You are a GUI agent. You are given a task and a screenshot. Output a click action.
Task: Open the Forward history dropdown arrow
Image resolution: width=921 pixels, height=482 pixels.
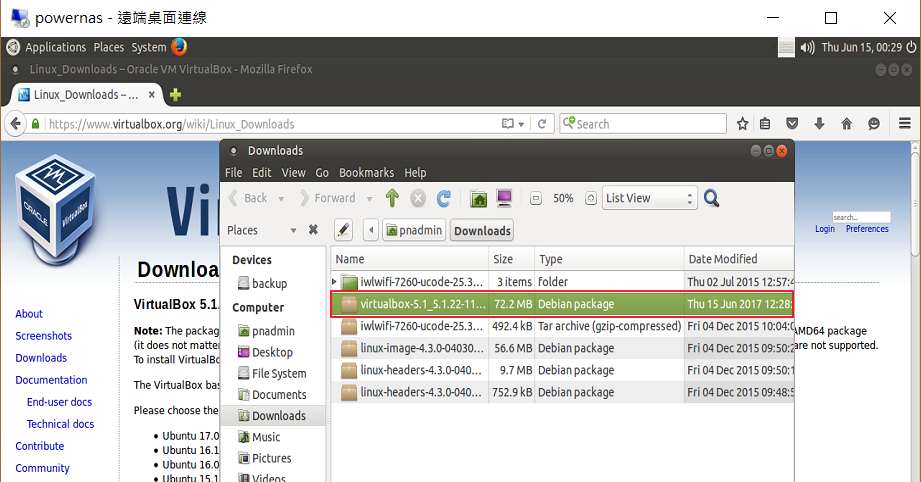coord(369,199)
